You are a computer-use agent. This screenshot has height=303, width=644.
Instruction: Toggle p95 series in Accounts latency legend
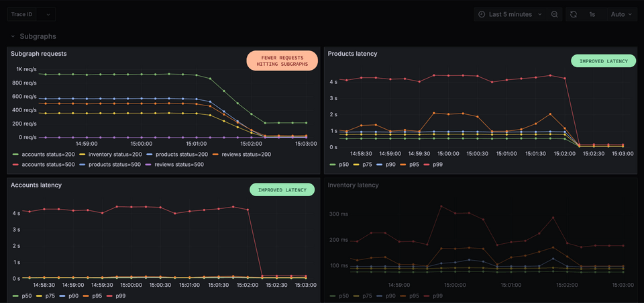(x=92, y=296)
